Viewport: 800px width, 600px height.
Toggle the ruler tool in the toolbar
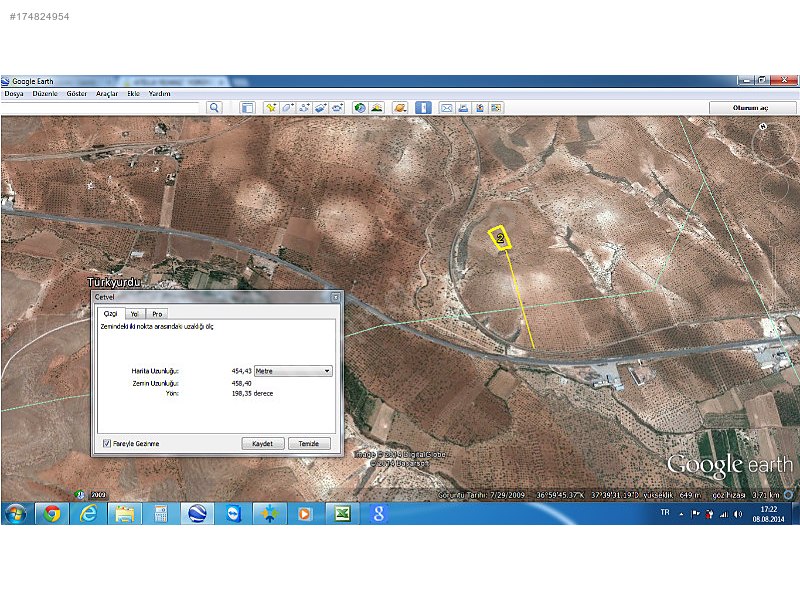pyautogui.click(x=423, y=108)
